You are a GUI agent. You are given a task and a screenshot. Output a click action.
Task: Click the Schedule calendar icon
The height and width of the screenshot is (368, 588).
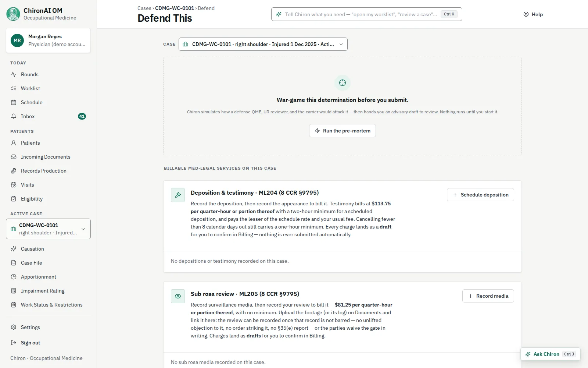click(x=14, y=102)
